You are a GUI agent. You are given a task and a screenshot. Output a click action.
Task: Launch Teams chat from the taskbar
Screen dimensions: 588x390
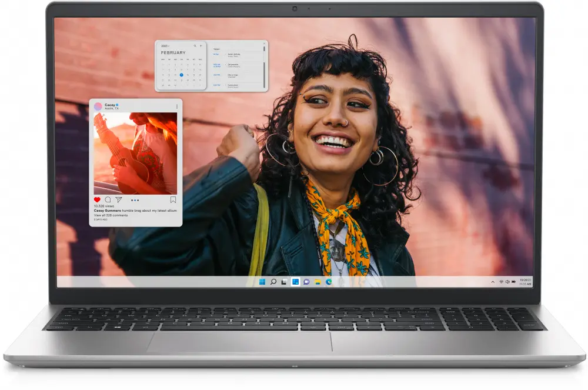(306, 281)
